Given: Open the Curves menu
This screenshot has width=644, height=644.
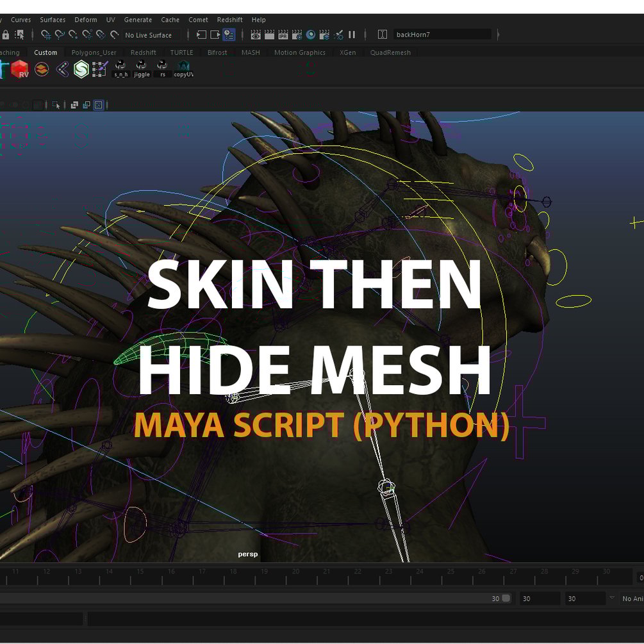Looking at the screenshot, I should tap(21, 20).
